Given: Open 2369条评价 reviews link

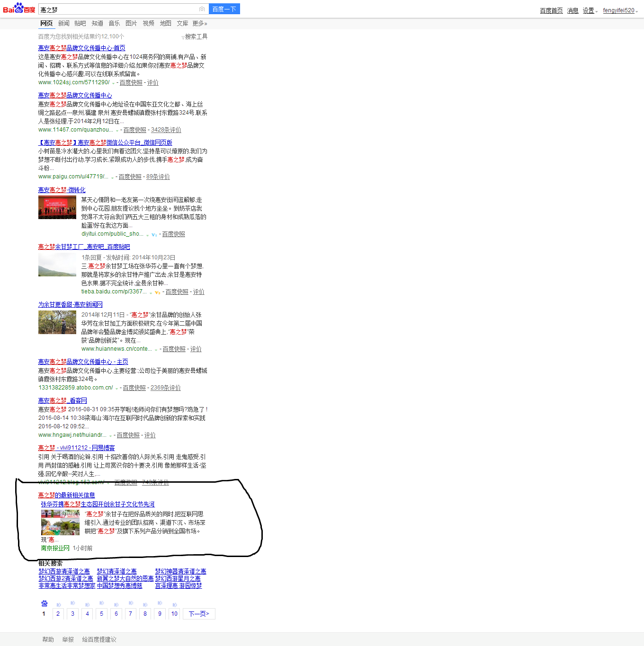Looking at the screenshot, I should [166, 388].
